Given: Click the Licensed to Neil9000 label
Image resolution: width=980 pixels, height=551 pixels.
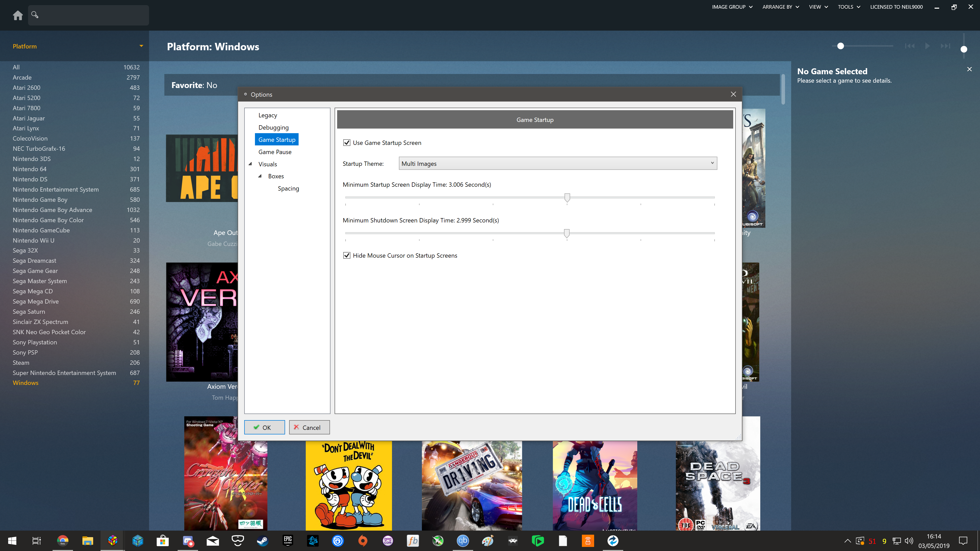Looking at the screenshot, I should (x=896, y=7).
